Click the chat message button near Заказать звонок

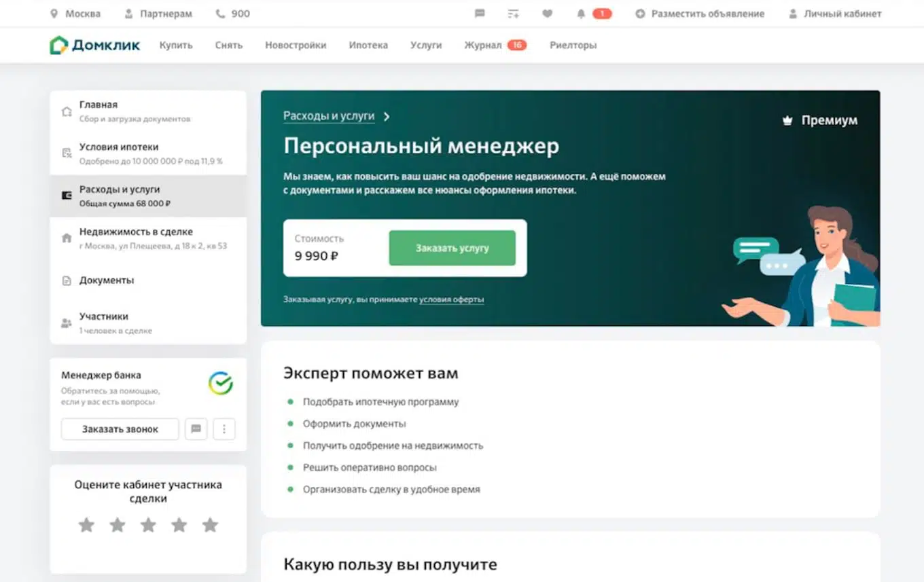click(x=196, y=429)
